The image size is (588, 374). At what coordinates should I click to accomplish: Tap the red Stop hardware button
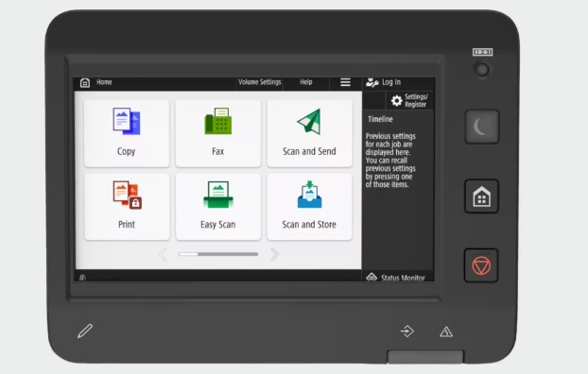[x=481, y=265]
